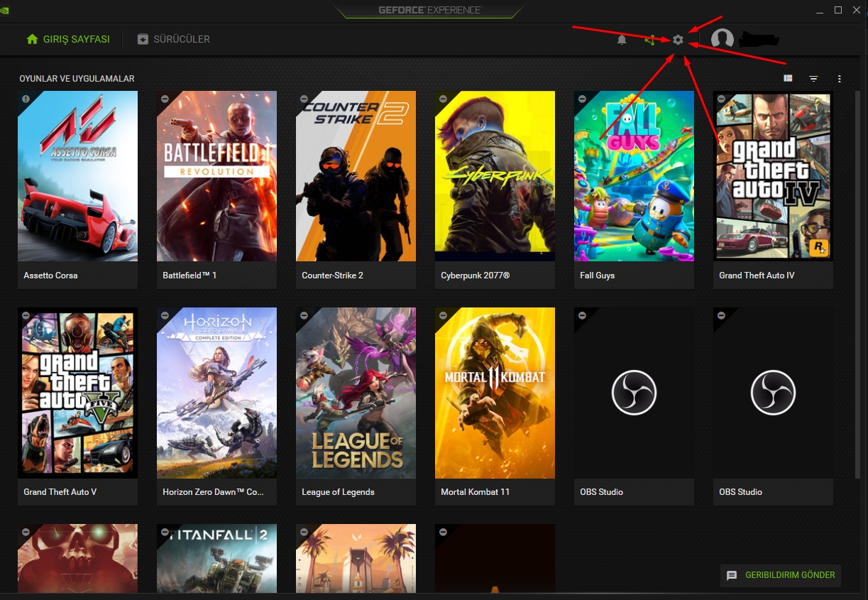The height and width of the screenshot is (600, 868).
Task: Go to the GİRİŞ SAYFASI tab
Action: [x=68, y=39]
